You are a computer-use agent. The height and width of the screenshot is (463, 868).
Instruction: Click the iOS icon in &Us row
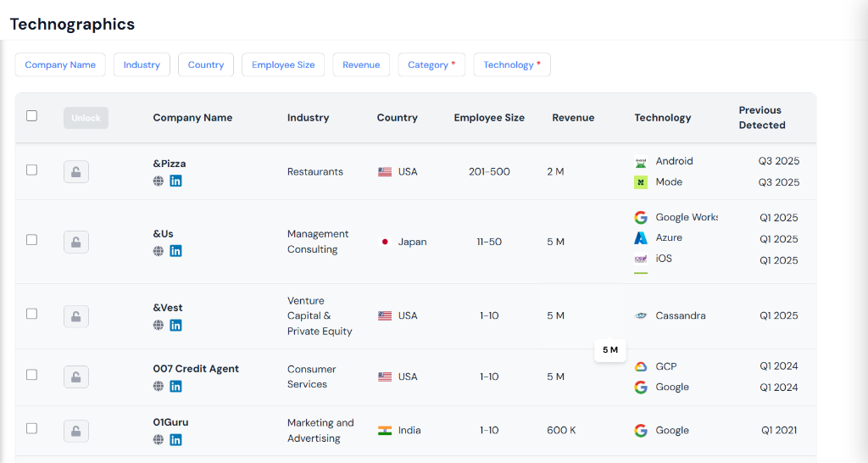coord(641,259)
